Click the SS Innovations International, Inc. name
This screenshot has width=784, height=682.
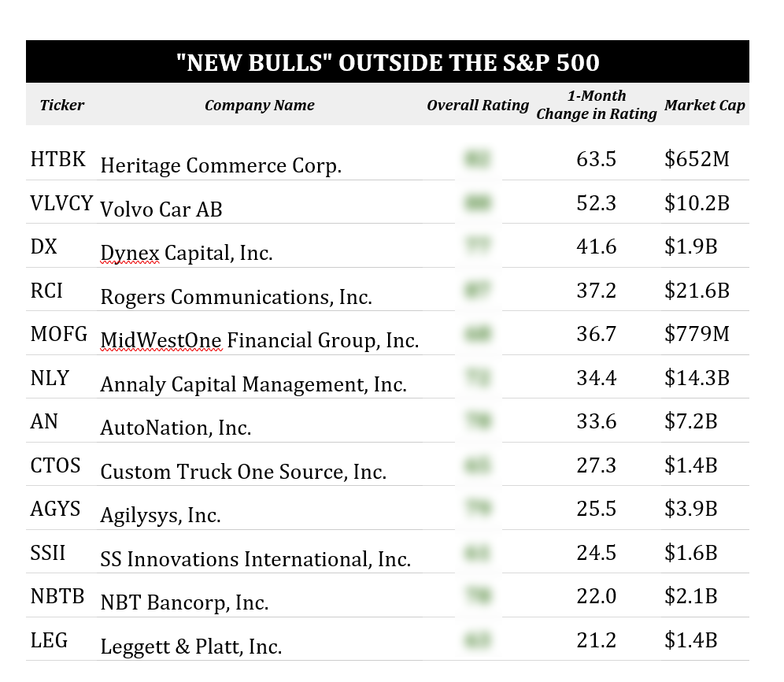coord(255,559)
